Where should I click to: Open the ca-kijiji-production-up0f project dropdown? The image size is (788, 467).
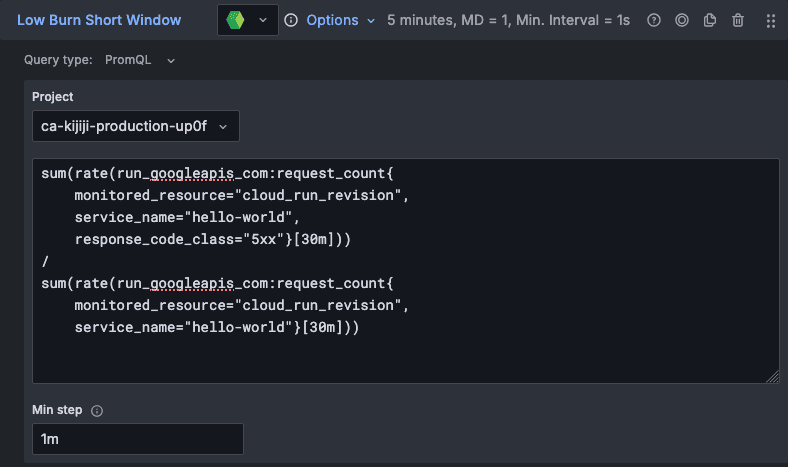tap(136, 126)
